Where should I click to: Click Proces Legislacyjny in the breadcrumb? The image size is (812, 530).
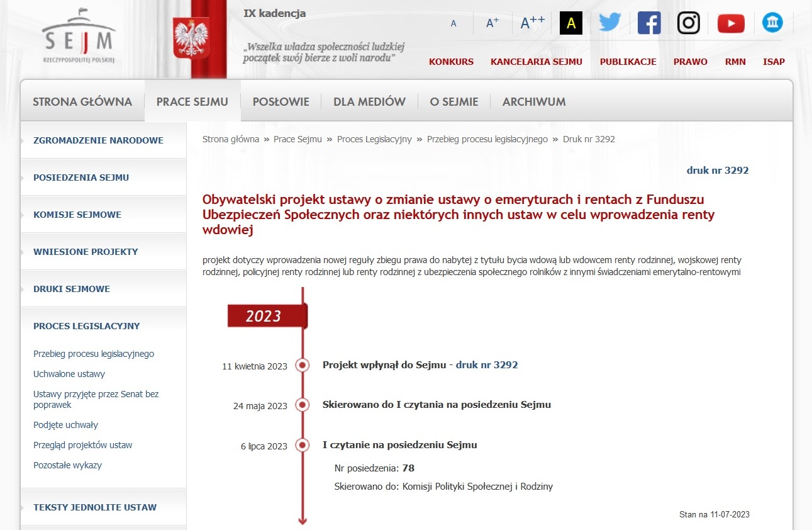374,139
